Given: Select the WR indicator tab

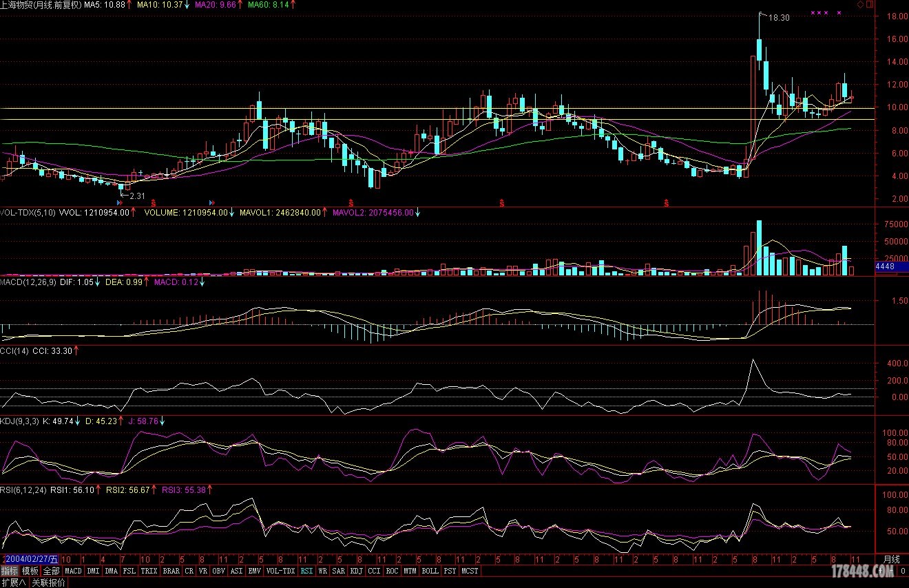Looking at the screenshot, I should pyautogui.click(x=323, y=571).
